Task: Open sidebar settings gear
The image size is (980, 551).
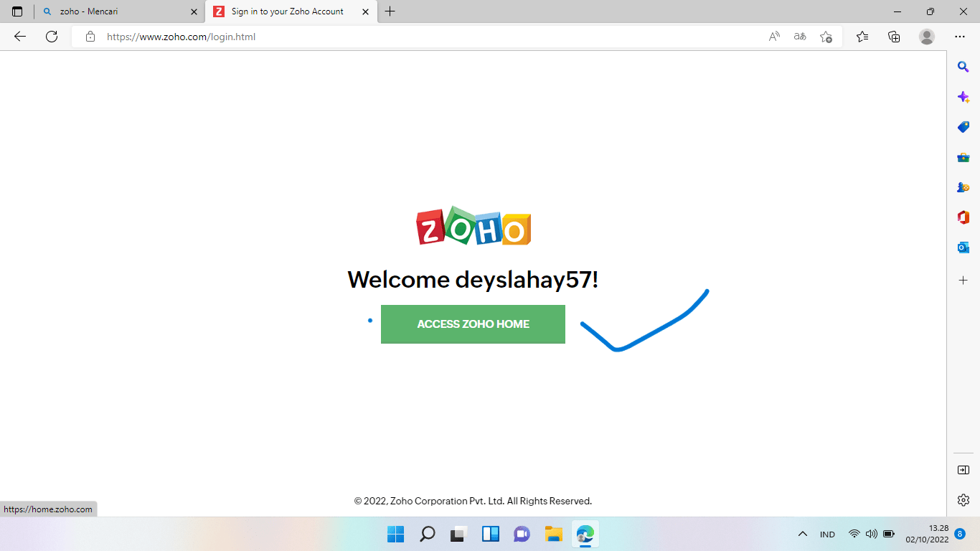Action: click(963, 500)
